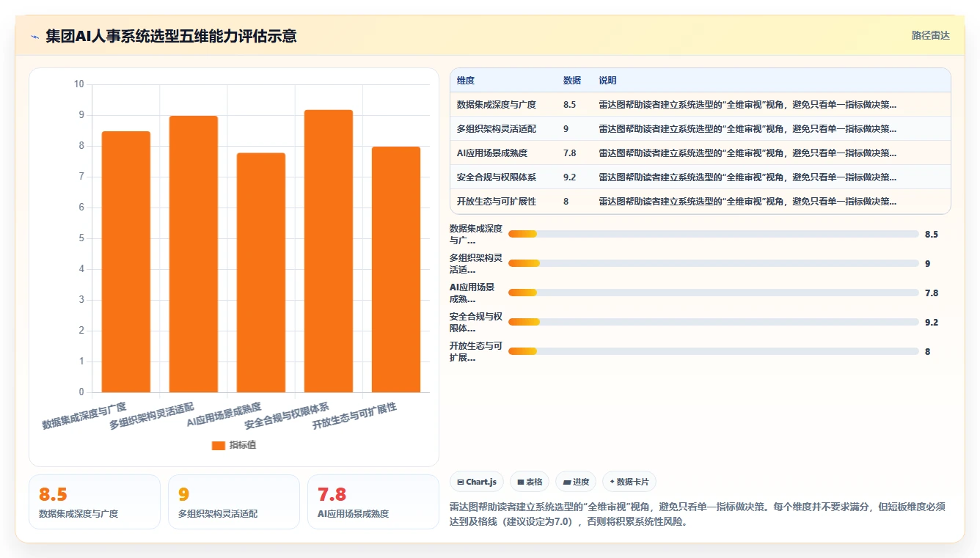Click the 说明 column header
Screen dimensions: 980x558
[x=607, y=81]
